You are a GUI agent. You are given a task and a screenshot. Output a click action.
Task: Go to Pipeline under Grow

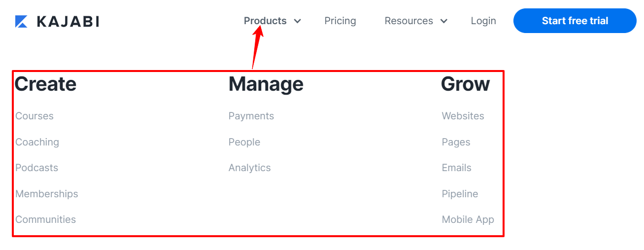tap(460, 194)
